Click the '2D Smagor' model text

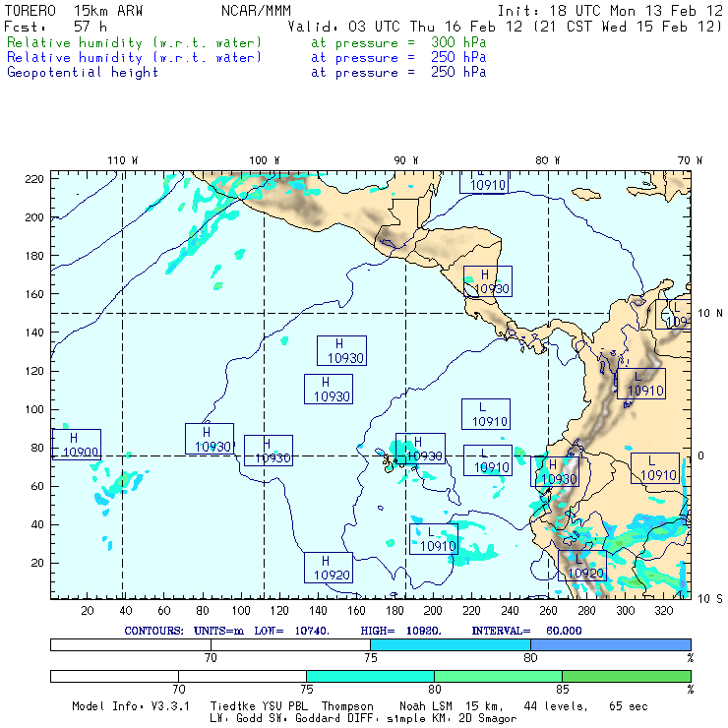488,719
